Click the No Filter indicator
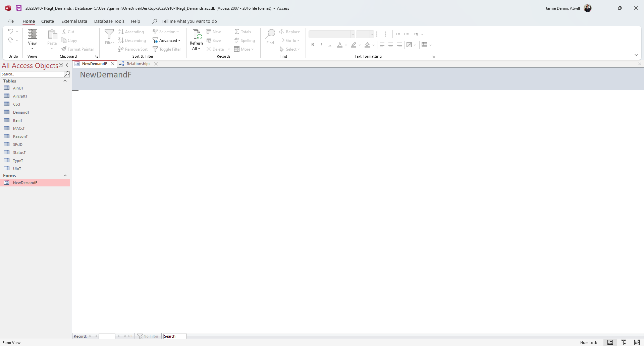The width and height of the screenshot is (644, 346). pyautogui.click(x=148, y=336)
